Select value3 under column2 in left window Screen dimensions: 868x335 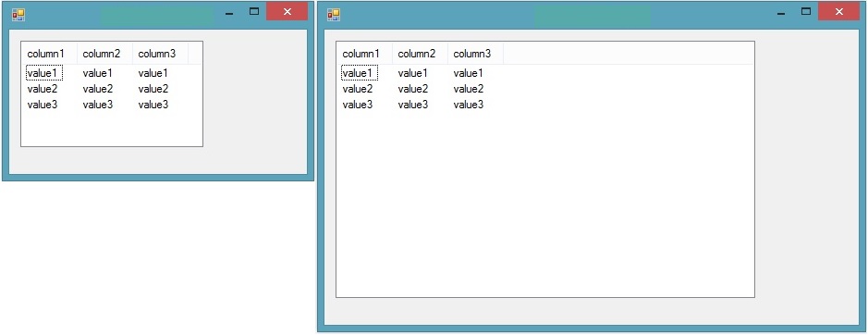coord(98,105)
